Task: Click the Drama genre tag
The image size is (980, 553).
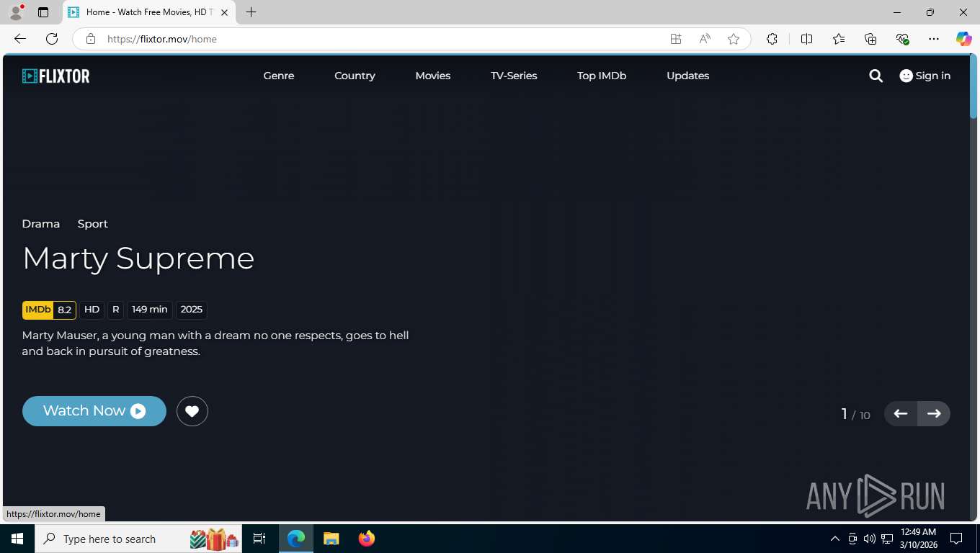Action: (41, 224)
